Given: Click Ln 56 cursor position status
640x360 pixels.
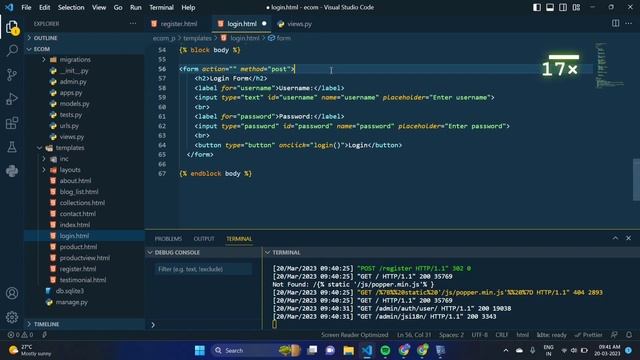Looking at the screenshot, I should (414, 335).
